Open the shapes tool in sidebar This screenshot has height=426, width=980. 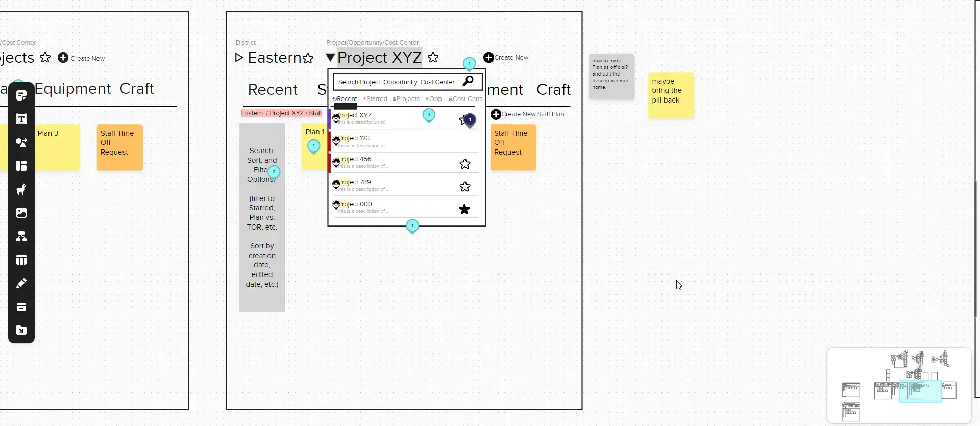click(21, 143)
